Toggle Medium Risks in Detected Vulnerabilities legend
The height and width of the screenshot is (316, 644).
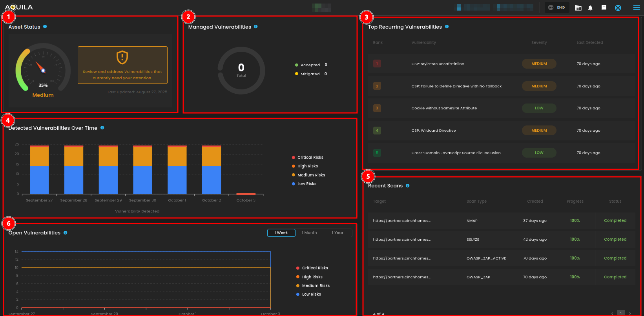click(x=311, y=175)
